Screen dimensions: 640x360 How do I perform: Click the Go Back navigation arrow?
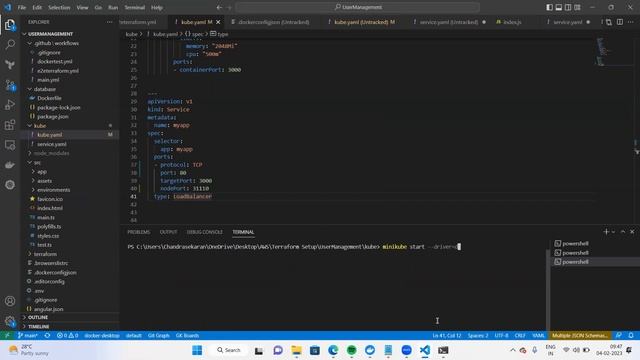pyautogui.click(x=219, y=7)
